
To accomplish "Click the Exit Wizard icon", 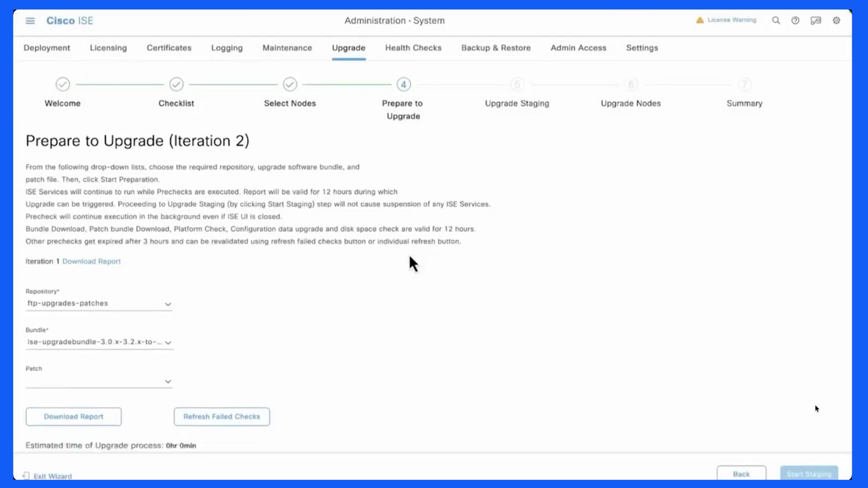I will point(26,476).
